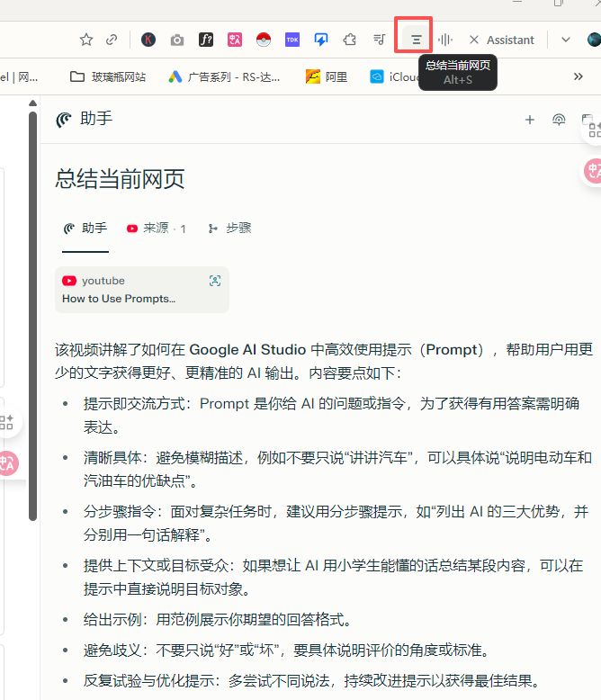Click the vertical scrollbar thumb on left
The image size is (601, 700).
coord(32,316)
